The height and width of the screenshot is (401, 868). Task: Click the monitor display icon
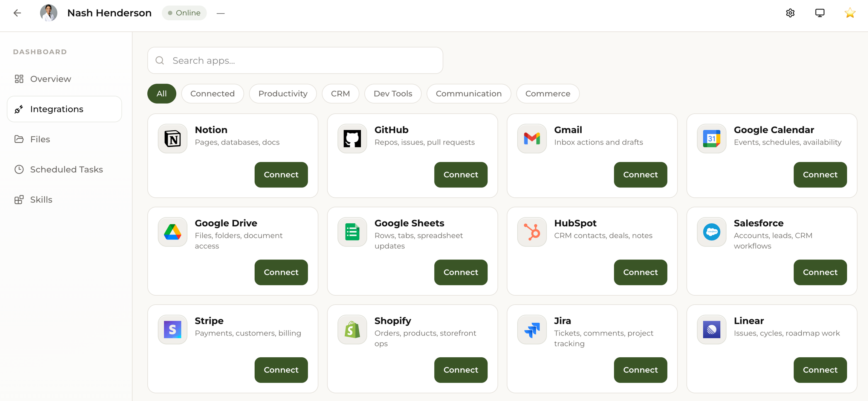(x=820, y=13)
